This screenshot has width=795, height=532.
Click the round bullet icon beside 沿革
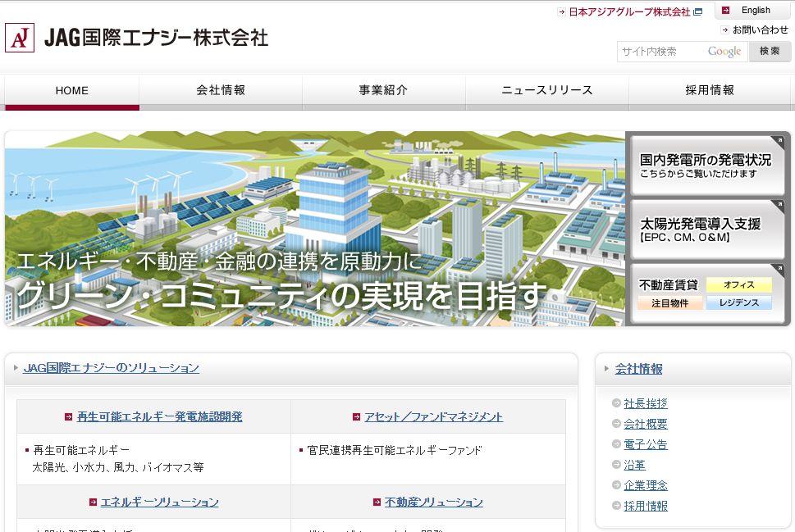pos(616,464)
